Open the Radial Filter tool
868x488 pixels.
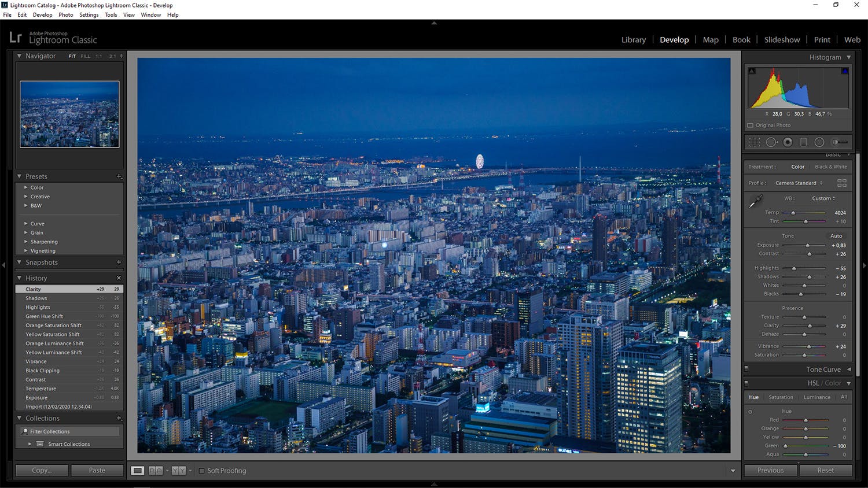(819, 142)
